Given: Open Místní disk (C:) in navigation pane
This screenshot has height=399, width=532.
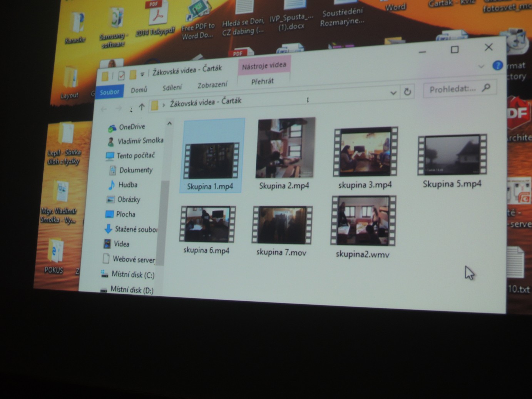Looking at the screenshot, I should pos(128,274).
